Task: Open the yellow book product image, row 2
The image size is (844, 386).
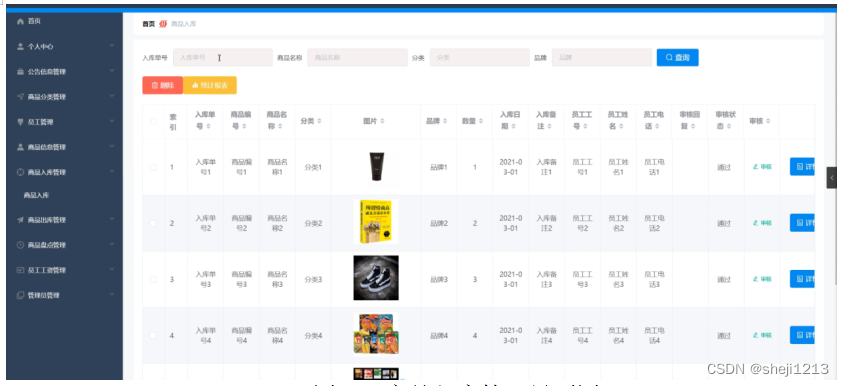Action: [x=376, y=222]
